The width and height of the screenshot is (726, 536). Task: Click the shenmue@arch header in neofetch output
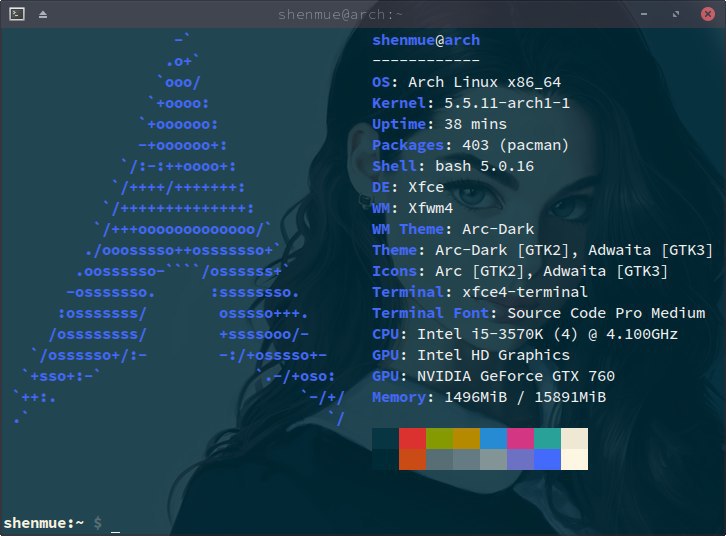pyautogui.click(x=426, y=40)
